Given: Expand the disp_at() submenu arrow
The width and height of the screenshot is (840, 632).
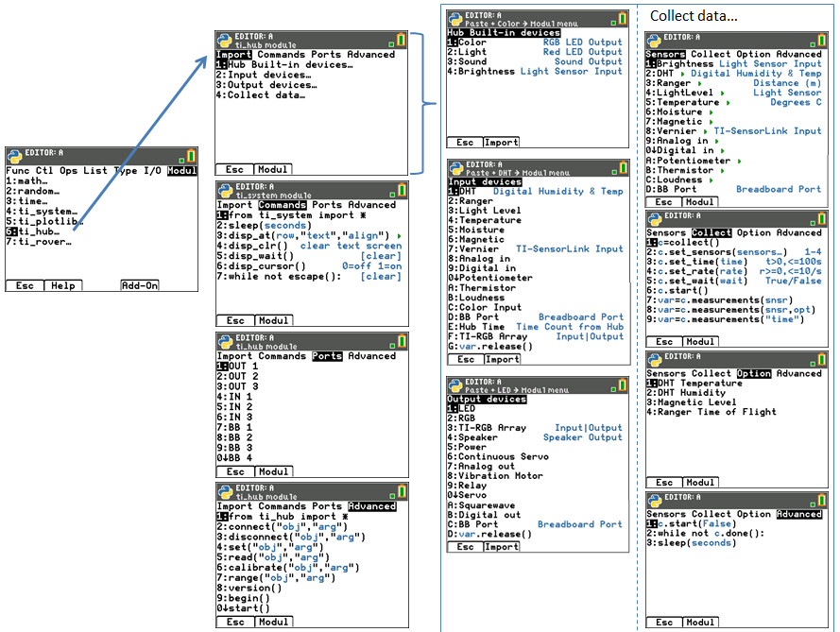Looking at the screenshot, I should click(x=400, y=235).
